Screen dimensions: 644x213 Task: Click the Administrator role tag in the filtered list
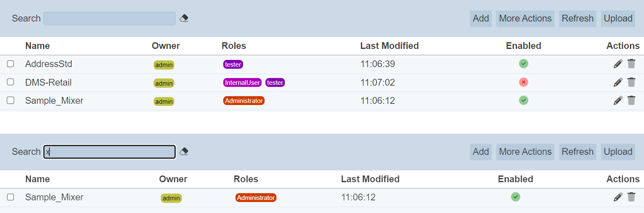(x=256, y=197)
